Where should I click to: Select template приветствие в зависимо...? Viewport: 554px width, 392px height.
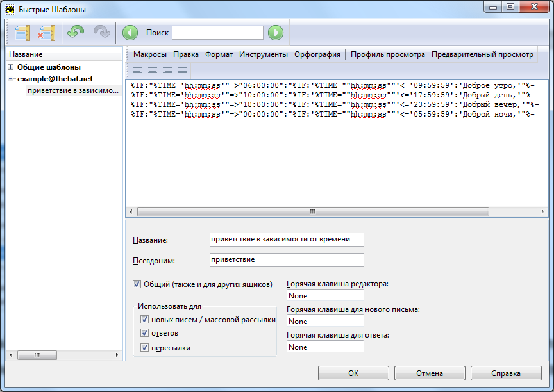point(73,90)
